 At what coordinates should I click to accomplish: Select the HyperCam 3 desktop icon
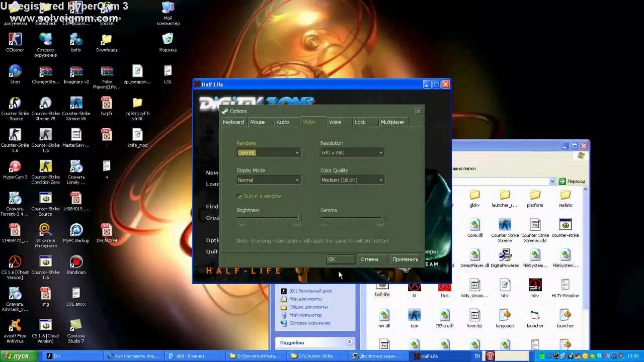[x=15, y=169]
